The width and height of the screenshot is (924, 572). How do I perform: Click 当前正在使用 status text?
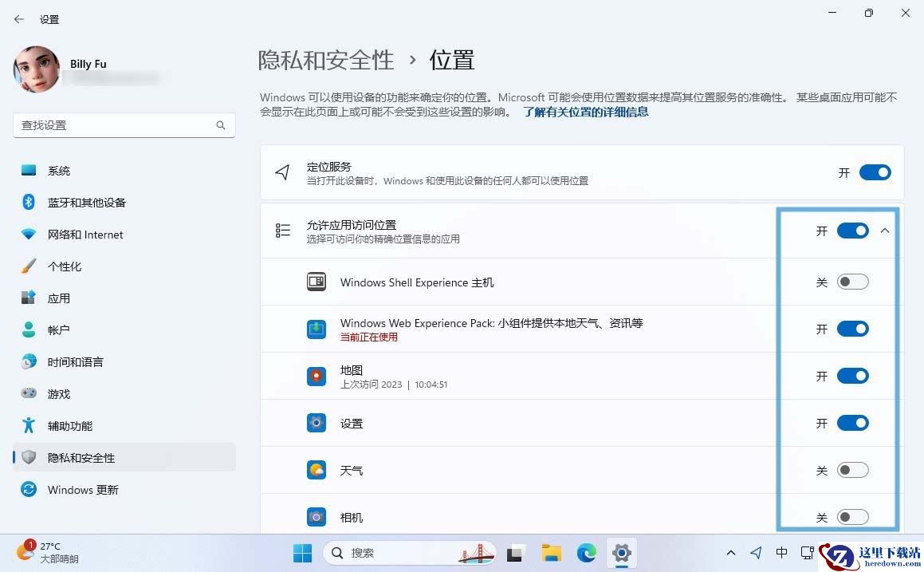click(x=369, y=337)
